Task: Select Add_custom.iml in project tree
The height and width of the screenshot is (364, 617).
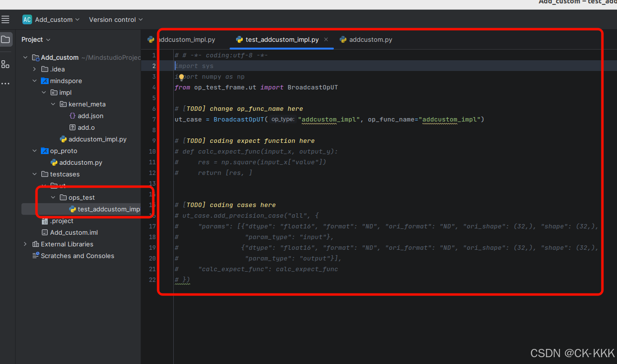Action: tap(70, 232)
